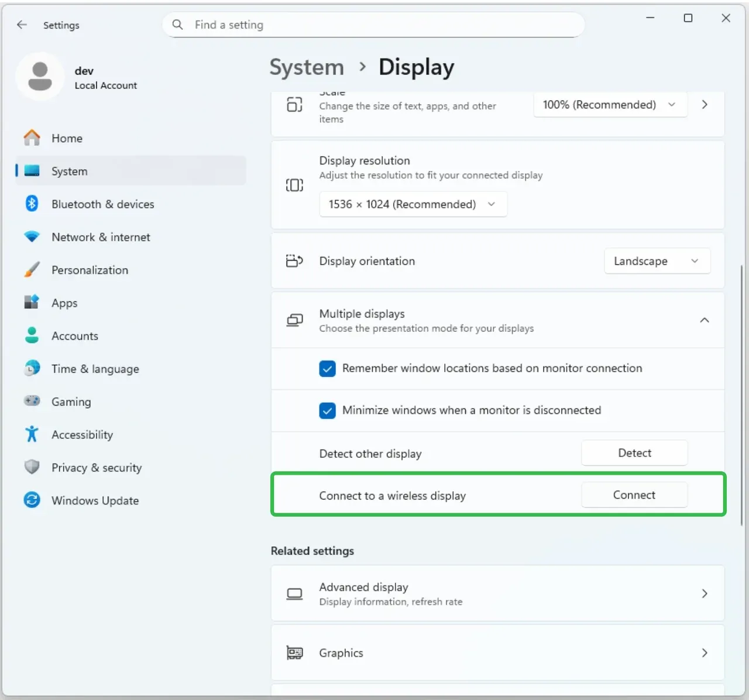Click the Display orientation icon
Viewport: 749px width, 700px height.
click(294, 261)
